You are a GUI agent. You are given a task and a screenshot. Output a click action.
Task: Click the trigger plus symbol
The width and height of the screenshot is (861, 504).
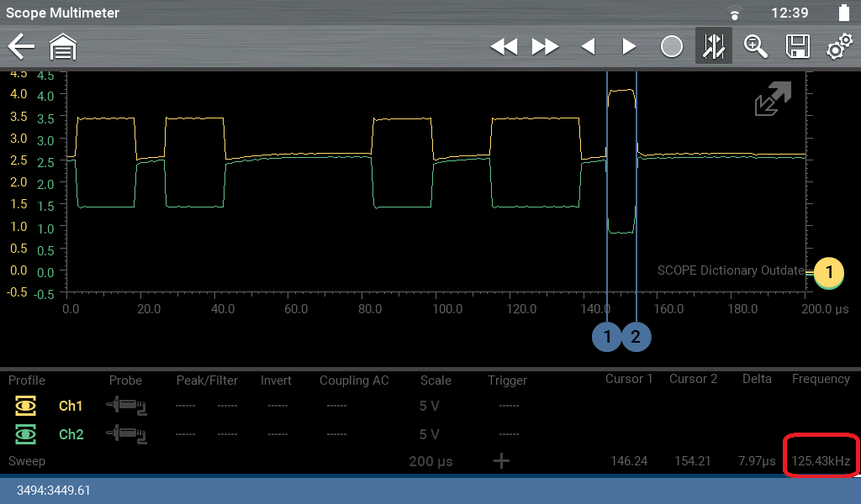pyautogui.click(x=501, y=460)
